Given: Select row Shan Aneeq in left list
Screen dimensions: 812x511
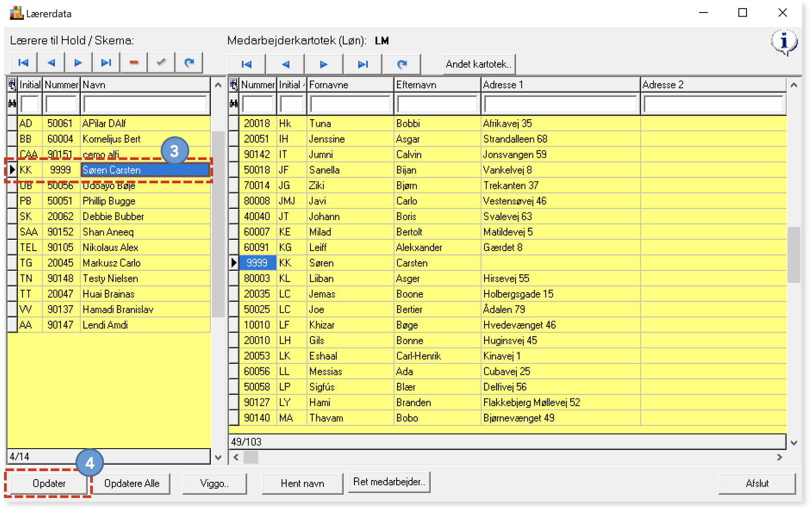Looking at the screenshot, I should click(x=109, y=232).
